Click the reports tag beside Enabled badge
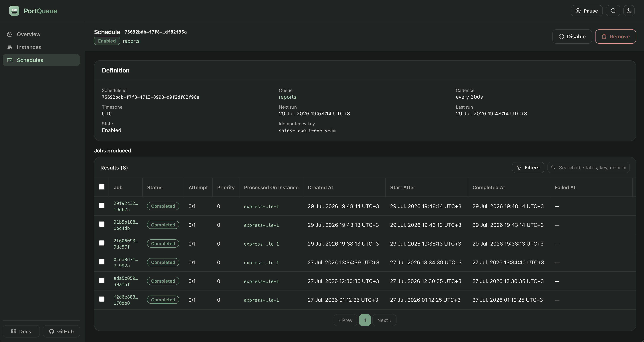Image resolution: width=644 pixels, height=342 pixels. coord(131,41)
